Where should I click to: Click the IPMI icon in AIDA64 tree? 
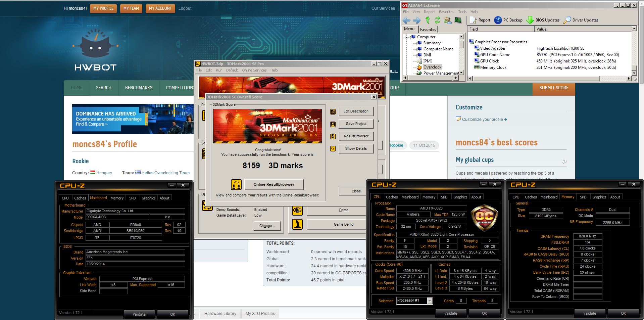(x=419, y=61)
